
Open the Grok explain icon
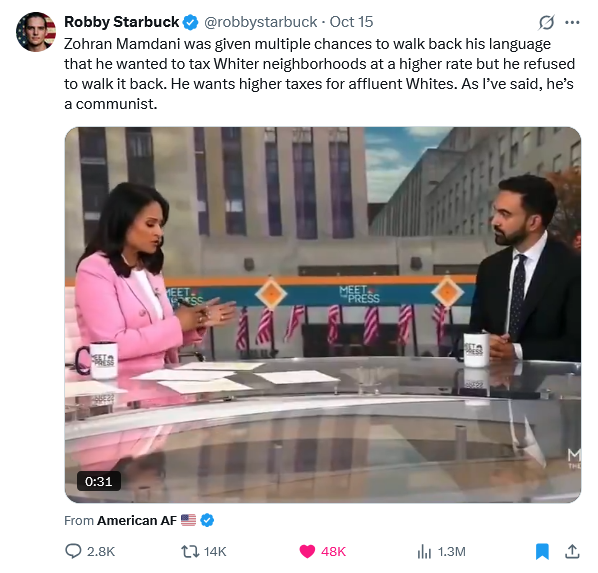coord(546,22)
